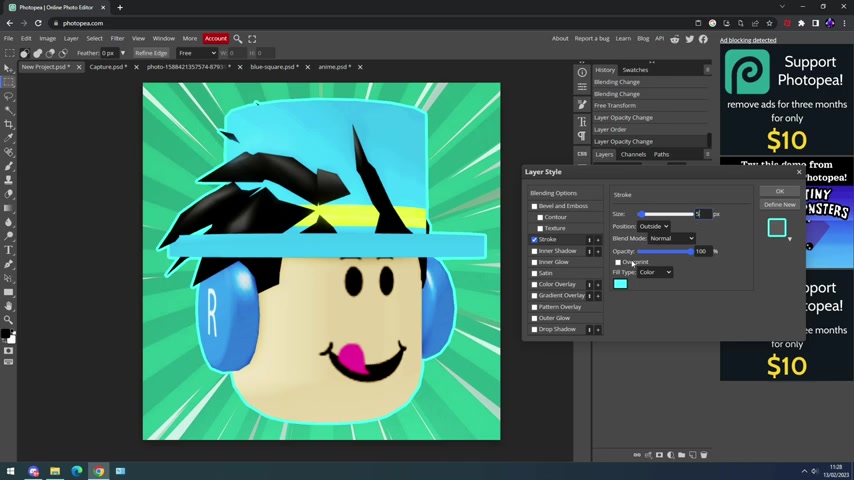Click the delete layer trash icon
The height and width of the screenshot is (480, 854).
click(x=704, y=455)
